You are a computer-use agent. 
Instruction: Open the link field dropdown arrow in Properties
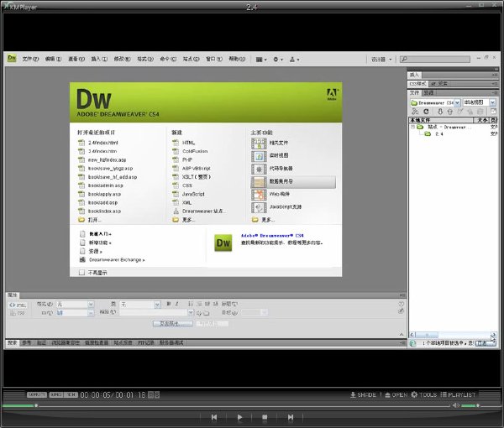pos(191,312)
